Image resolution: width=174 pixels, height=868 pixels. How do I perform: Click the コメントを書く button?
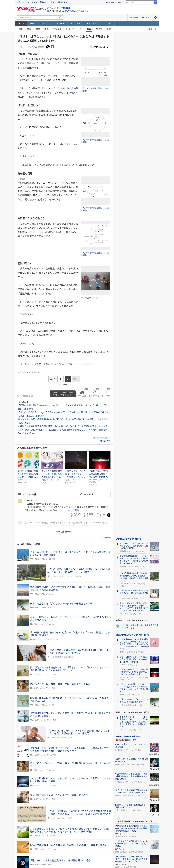tap(87, 494)
